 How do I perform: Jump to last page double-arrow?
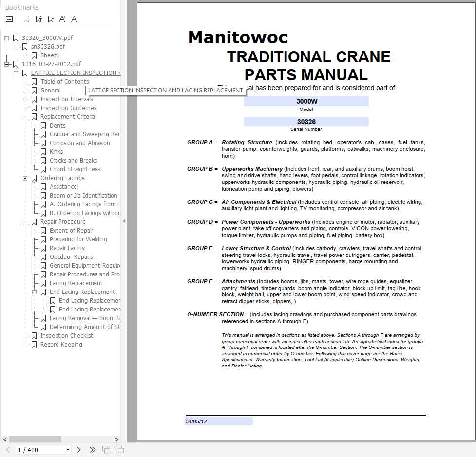93,449
